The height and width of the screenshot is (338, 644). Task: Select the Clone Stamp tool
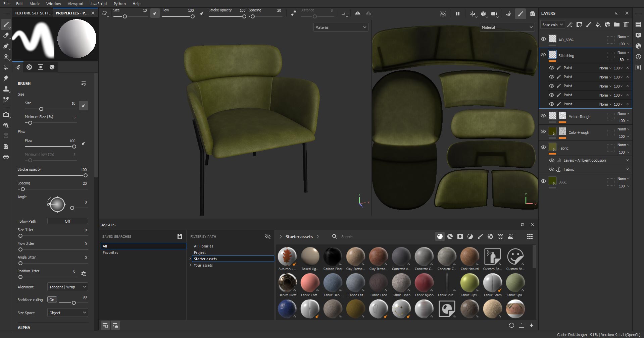point(6,89)
